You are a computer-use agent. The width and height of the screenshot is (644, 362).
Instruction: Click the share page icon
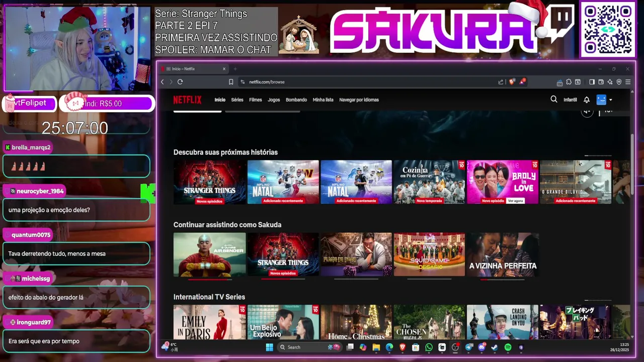(x=501, y=82)
